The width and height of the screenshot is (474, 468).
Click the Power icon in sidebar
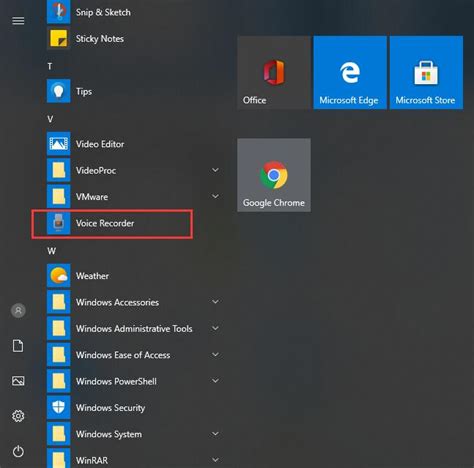pyautogui.click(x=18, y=451)
